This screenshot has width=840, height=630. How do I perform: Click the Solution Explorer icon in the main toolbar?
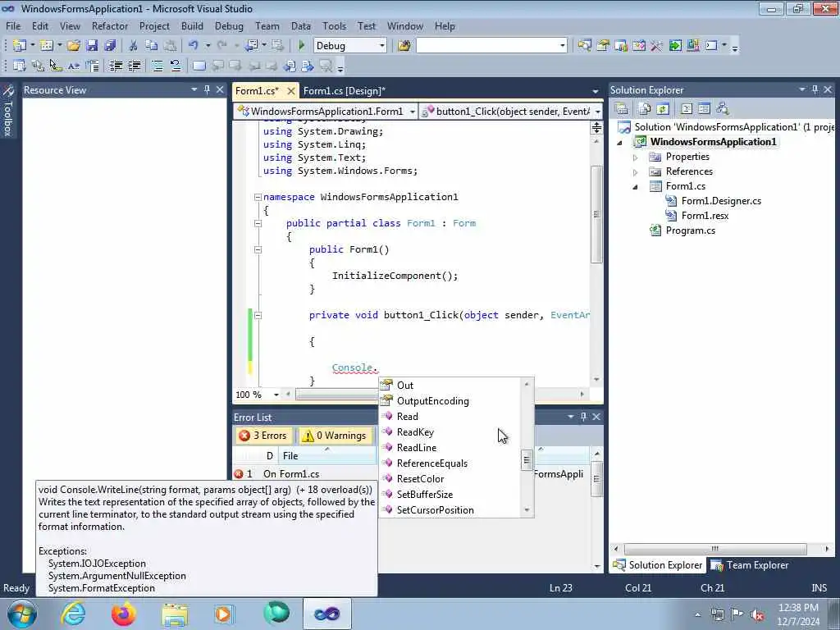584,46
